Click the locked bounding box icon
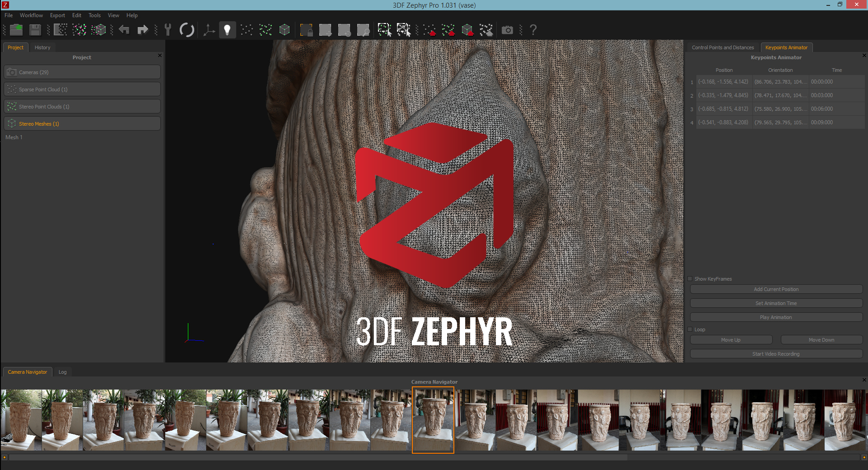The image size is (868, 470). (306, 30)
